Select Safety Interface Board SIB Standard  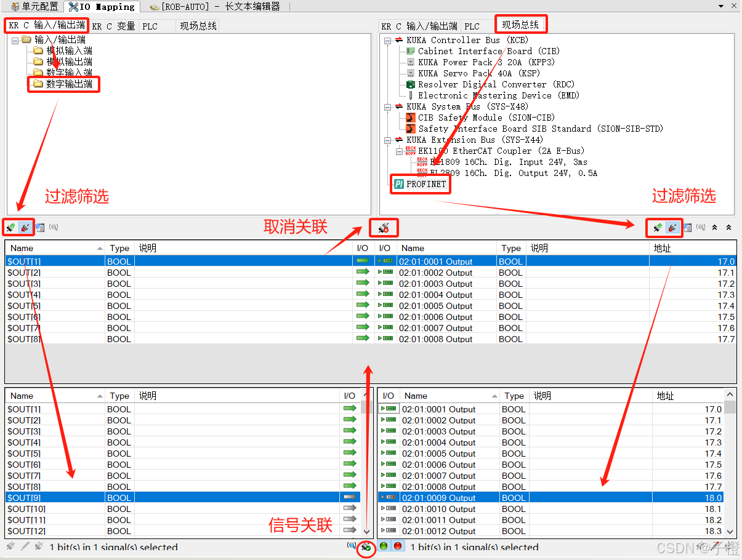click(x=540, y=129)
